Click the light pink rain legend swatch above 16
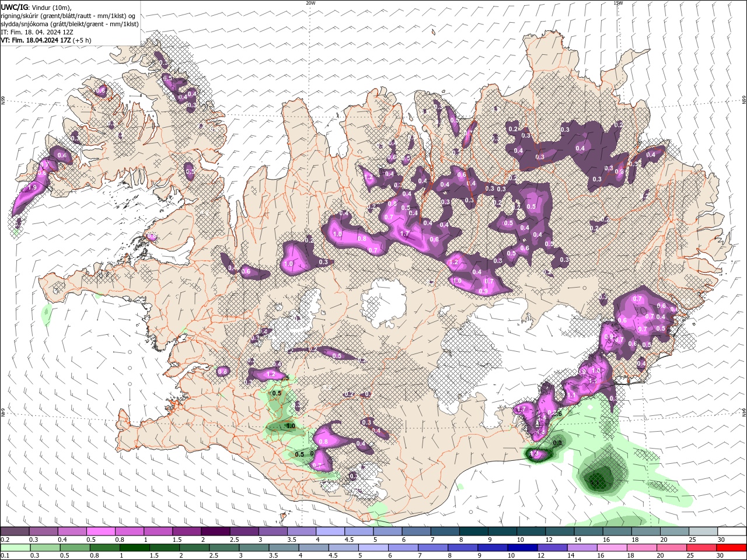This screenshot has height=560, width=747. pyautogui.click(x=612, y=548)
